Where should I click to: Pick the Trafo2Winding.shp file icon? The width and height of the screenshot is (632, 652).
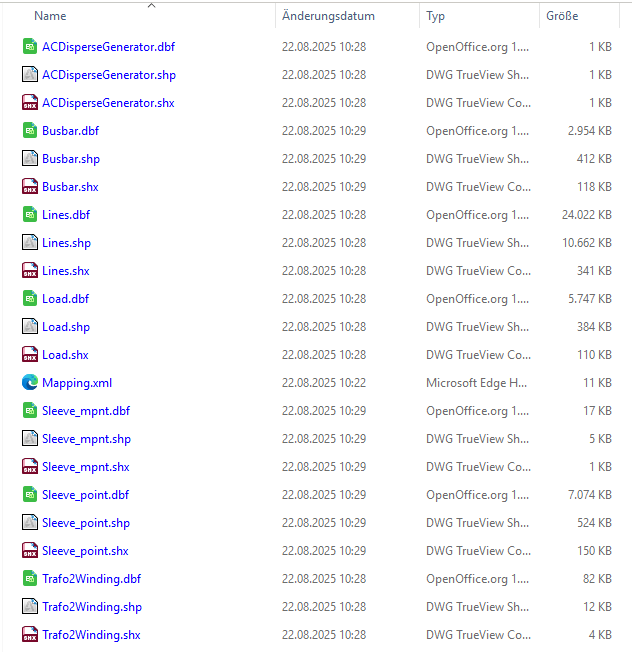tap(30, 607)
